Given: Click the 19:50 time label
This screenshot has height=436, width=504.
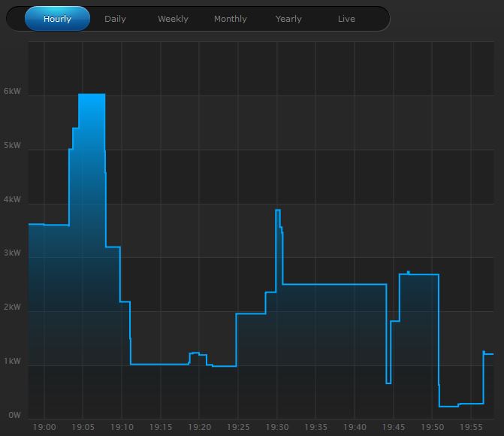Looking at the screenshot, I should coord(433,427).
